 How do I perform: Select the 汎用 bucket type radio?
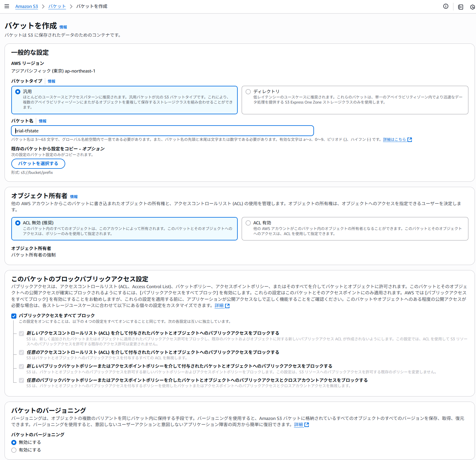pyautogui.click(x=18, y=92)
